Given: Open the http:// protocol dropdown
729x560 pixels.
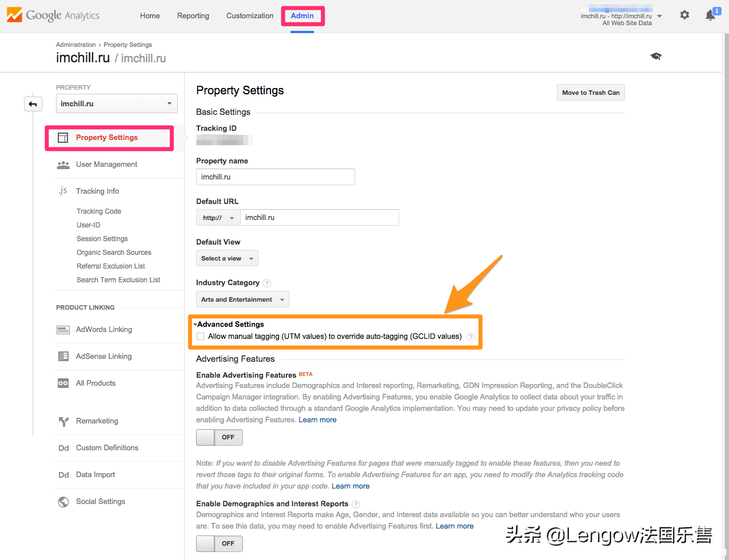Looking at the screenshot, I should click(x=218, y=218).
